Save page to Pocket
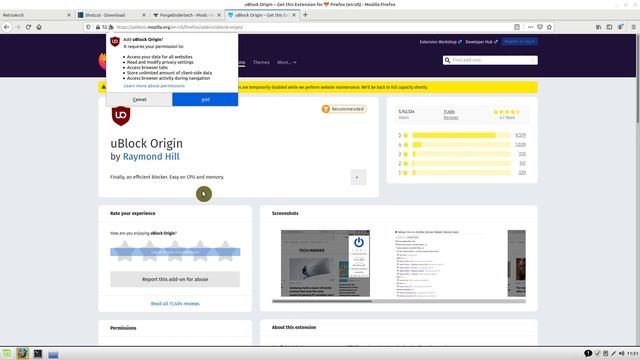Screen dimensions: 640x360 pos(540,27)
